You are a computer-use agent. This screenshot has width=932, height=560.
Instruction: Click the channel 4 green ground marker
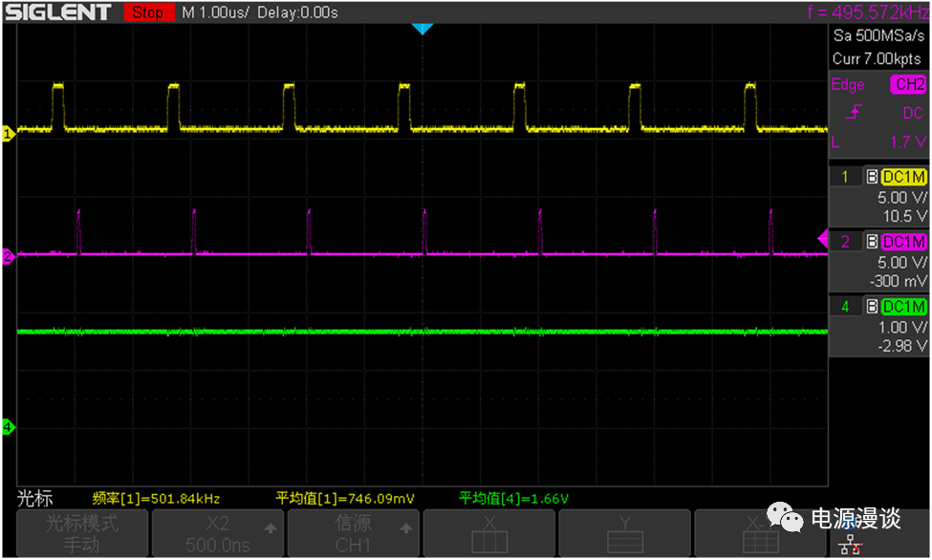[x=9, y=426]
